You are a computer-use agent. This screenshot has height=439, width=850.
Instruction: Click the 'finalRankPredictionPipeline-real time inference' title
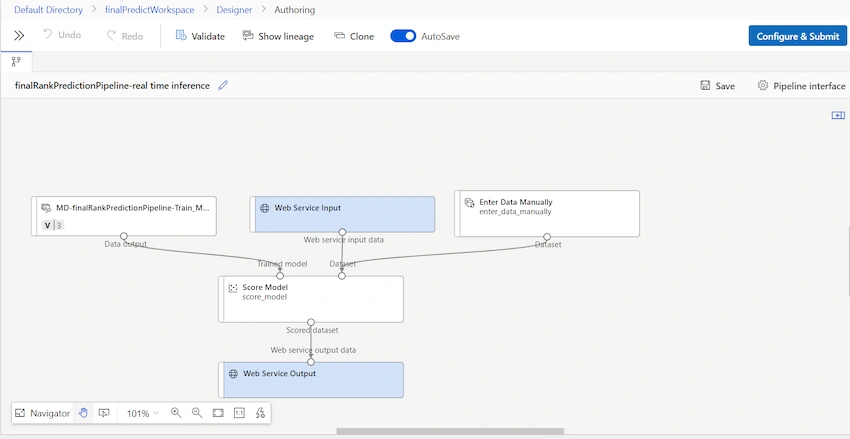[x=112, y=86]
